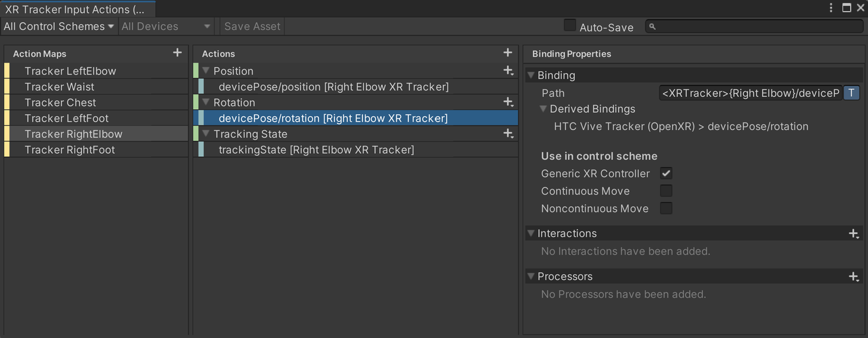Screen dimensions: 868x338
Task: Click the search field in toolbar
Action: click(x=754, y=26)
